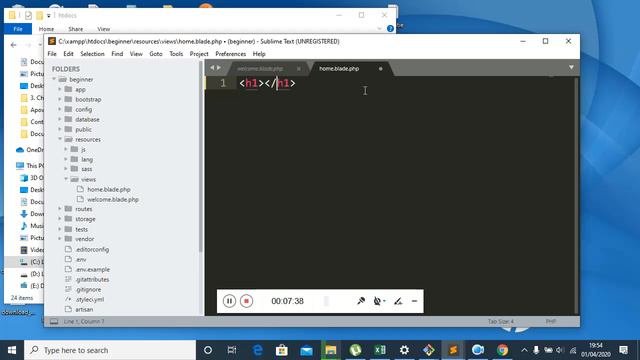Image resolution: width=640 pixels, height=360 pixels.
Task: Open the Find menu
Action: [x=117, y=54]
